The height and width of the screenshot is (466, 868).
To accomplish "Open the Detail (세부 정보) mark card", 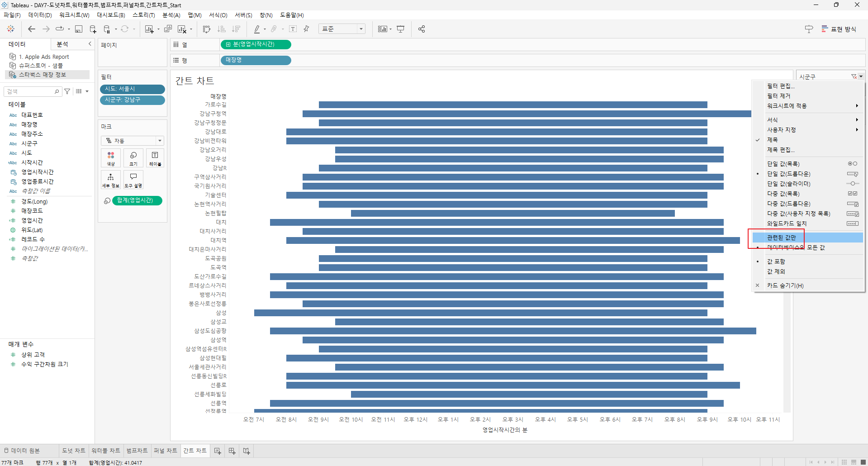I will 111,180.
